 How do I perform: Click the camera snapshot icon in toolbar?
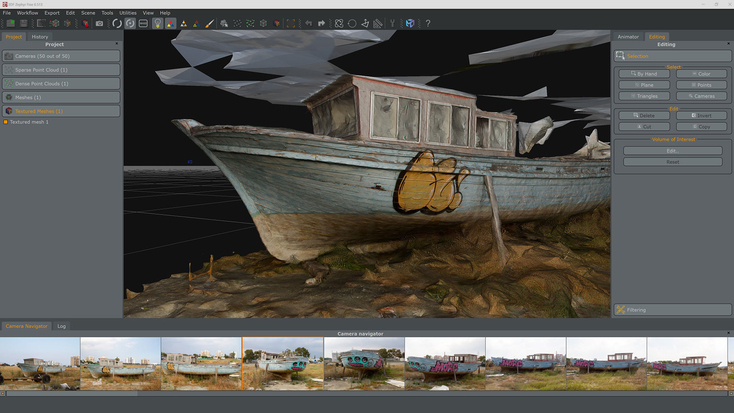pos(99,23)
